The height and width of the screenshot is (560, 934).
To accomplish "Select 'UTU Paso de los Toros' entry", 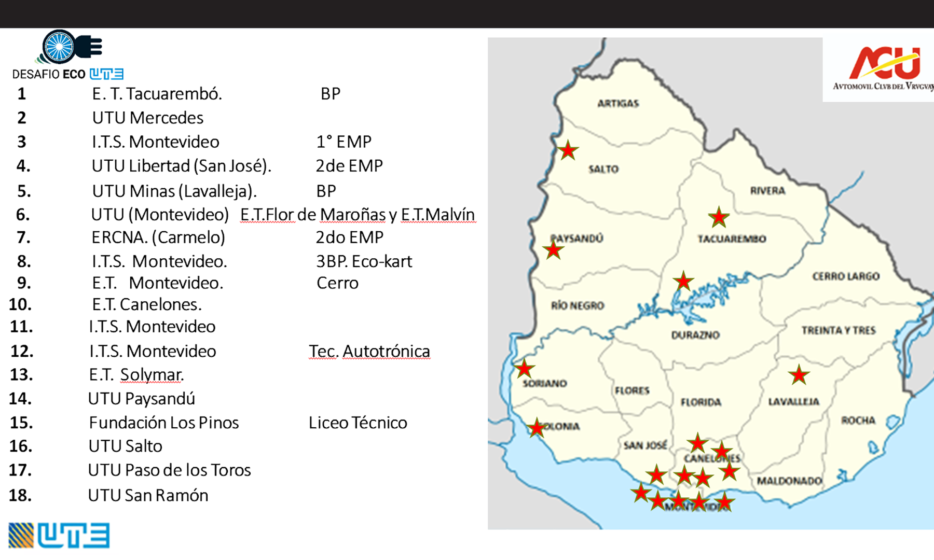I will [170, 470].
